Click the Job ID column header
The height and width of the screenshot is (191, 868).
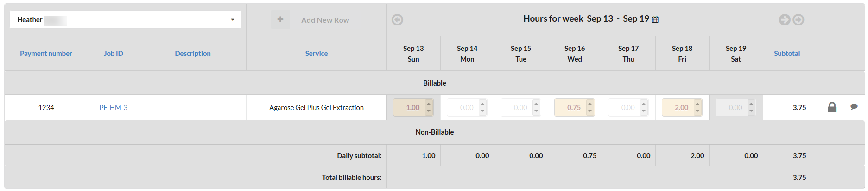[x=113, y=54]
